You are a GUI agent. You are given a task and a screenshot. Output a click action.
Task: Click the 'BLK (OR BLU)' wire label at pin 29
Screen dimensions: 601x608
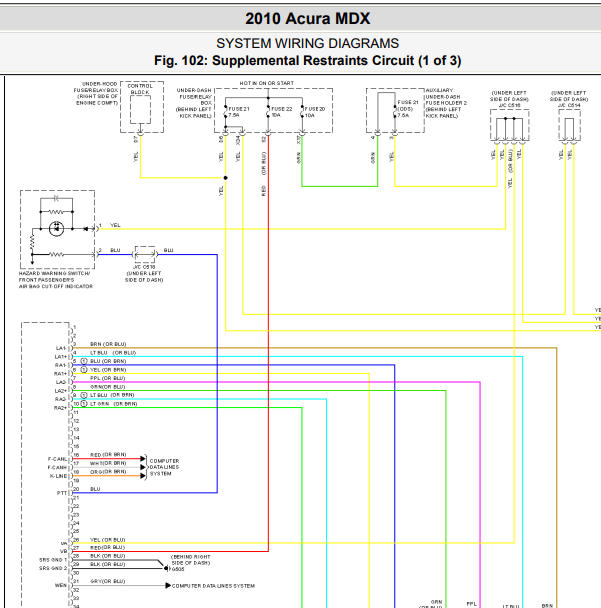click(108, 564)
